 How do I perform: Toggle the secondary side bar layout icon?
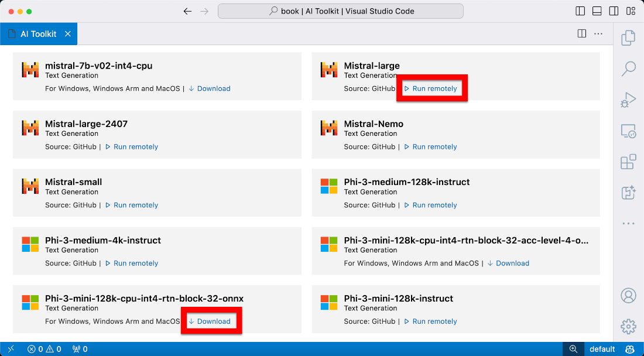[x=614, y=11]
